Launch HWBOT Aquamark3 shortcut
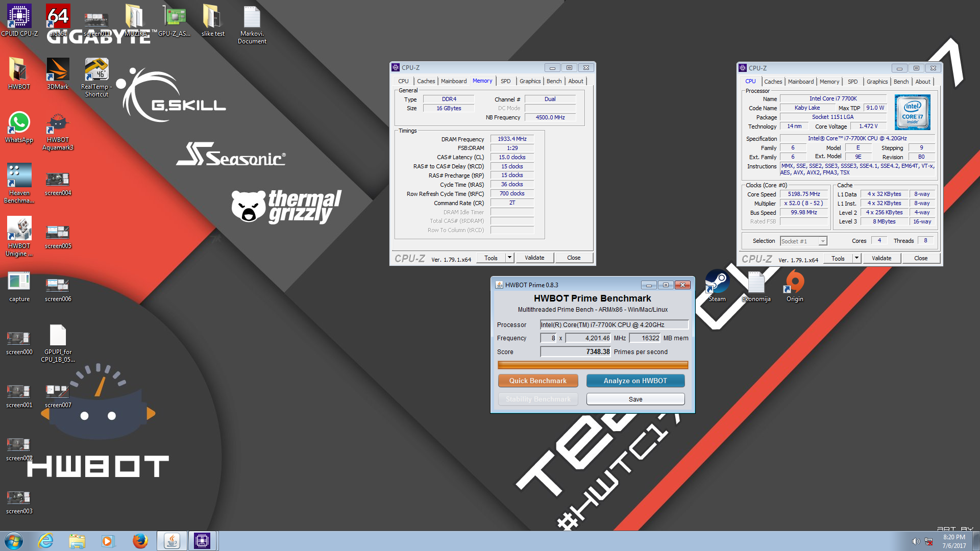 pos(58,131)
